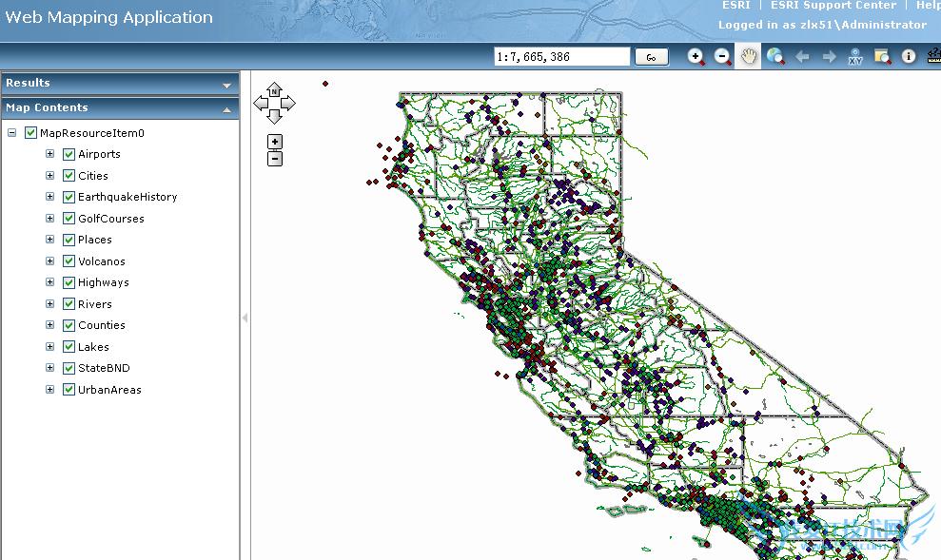This screenshot has height=560, width=941.
Task: Toggle StateBND layer checkbox
Action: (69, 368)
